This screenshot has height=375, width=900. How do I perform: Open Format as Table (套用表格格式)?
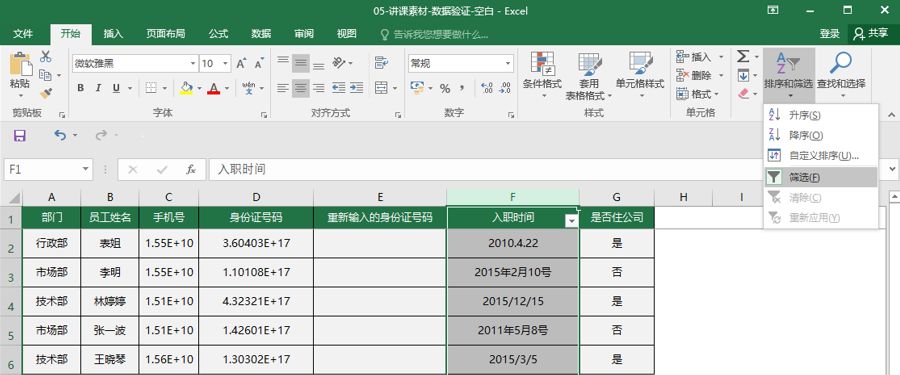pyautogui.click(x=589, y=76)
